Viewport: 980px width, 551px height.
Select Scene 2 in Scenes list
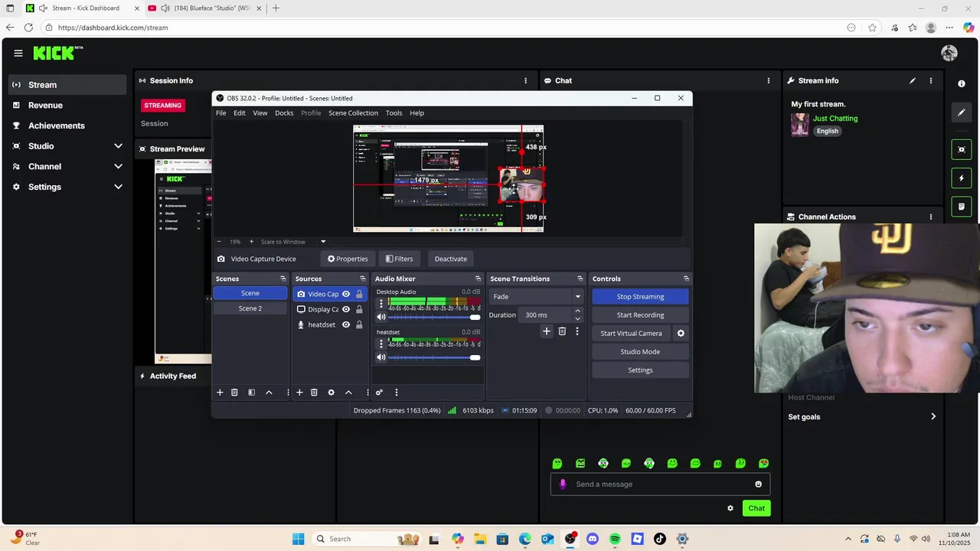250,308
